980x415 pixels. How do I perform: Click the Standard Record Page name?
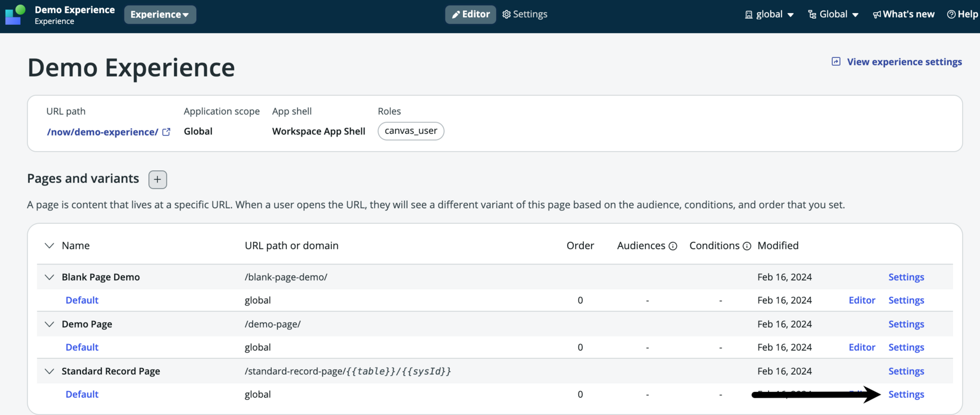pos(111,371)
